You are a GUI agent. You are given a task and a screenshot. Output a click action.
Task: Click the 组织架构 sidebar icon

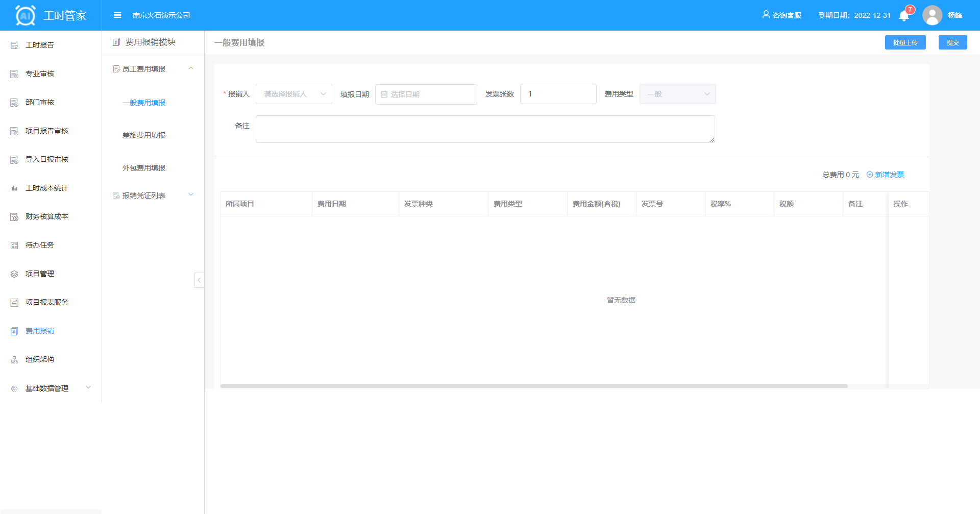pyautogui.click(x=14, y=360)
